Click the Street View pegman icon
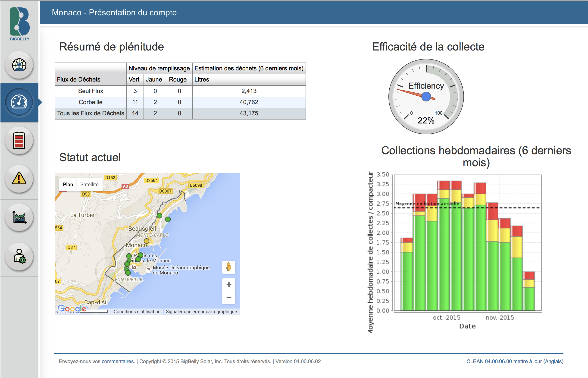588x378 pixels. (229, 267)
